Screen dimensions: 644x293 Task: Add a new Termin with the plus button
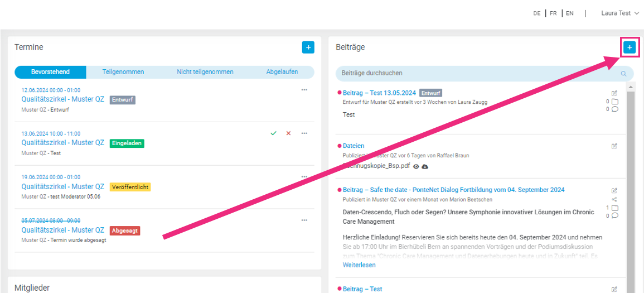(308, 47)
